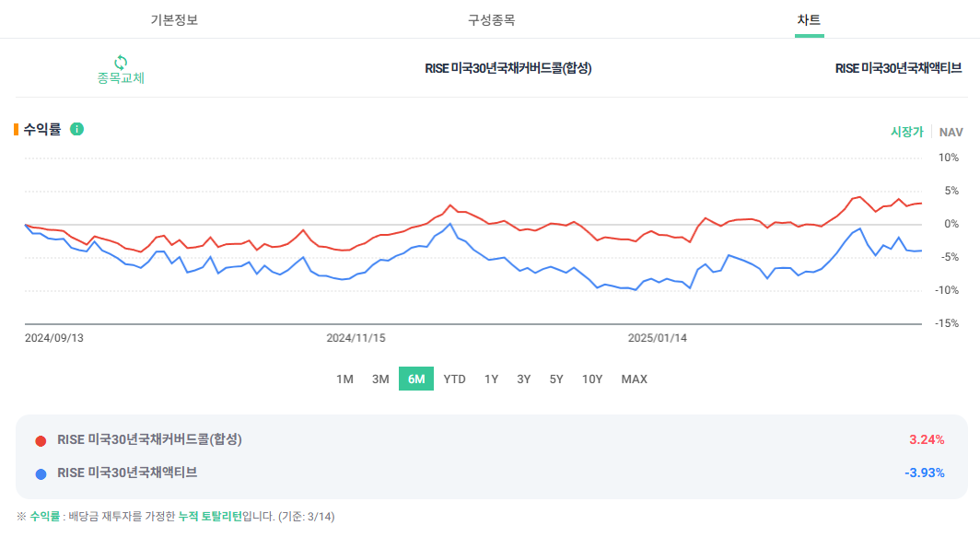This screenshot has height=537, width=980.
Task: Choose the 1Y period
Action: pos(491,379)
